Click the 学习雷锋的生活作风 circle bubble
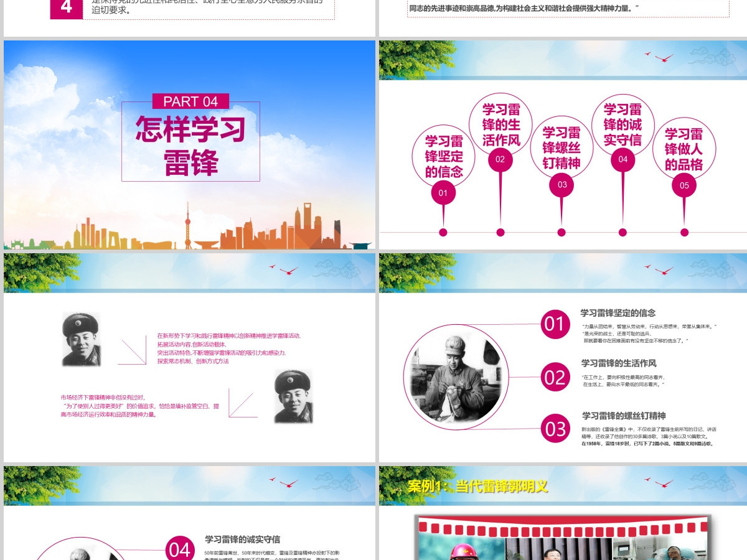This screenshot has width=747, height=560. coord(500,124)
